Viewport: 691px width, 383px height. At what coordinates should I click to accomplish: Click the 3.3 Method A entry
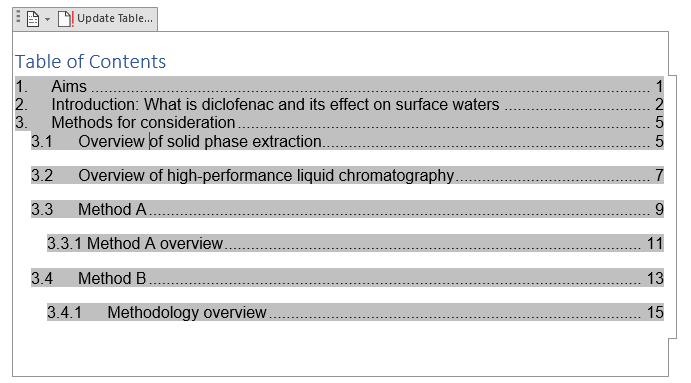pyautogui.click(x=347, y=209)
